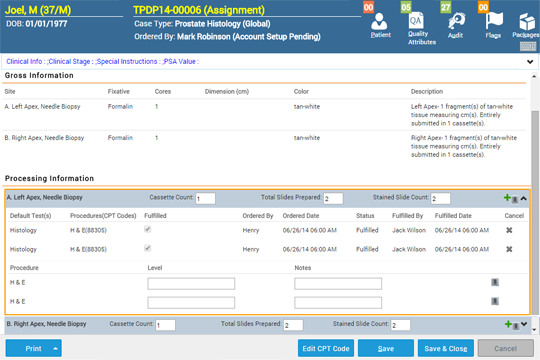The height and width of the screenshot is (360, 540).
Task: Click Total Slides Prepared field for Left Apex
Action: point(333,198)
